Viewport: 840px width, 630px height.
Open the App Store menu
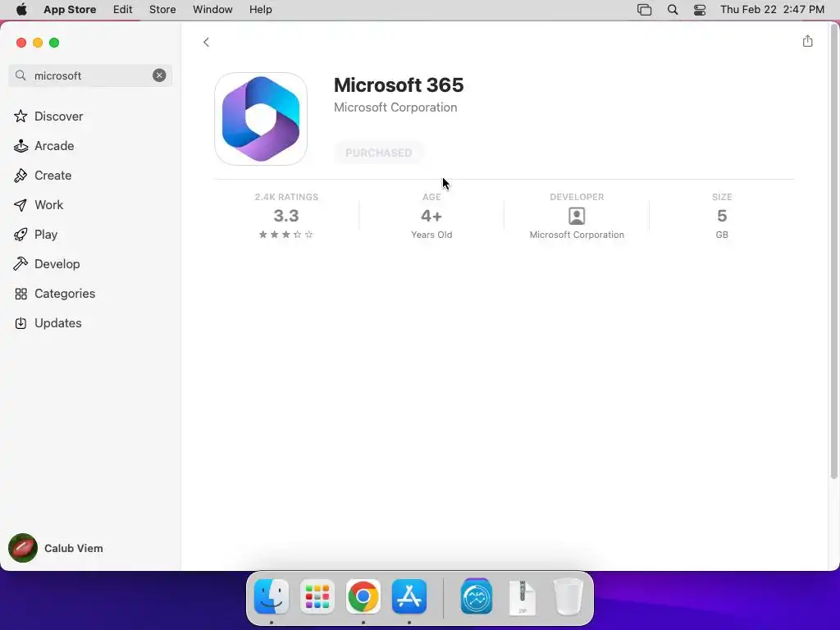coord(70,10)
